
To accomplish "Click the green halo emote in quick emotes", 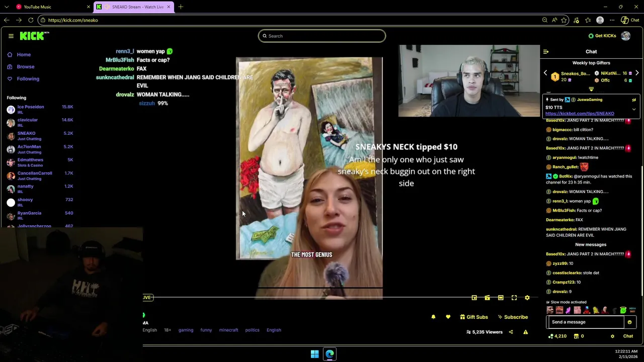I will coord(623,310).
